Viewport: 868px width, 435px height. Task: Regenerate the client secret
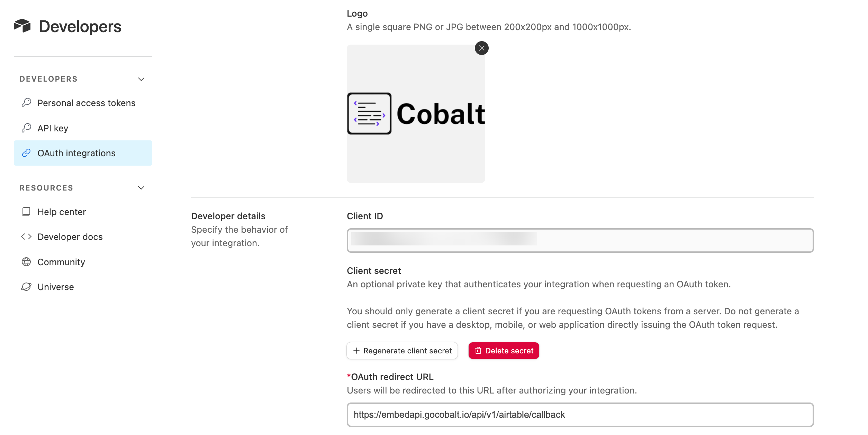(402, 351)
